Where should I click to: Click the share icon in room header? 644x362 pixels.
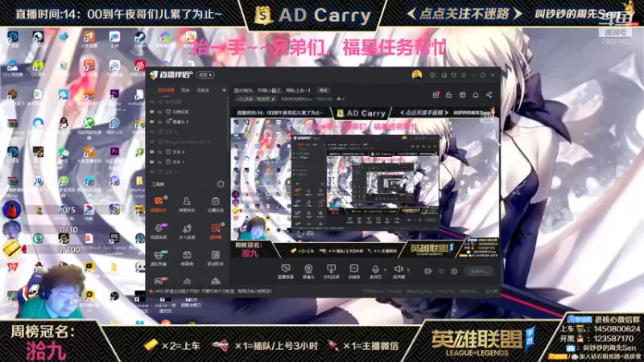click(x=489, y=95)
